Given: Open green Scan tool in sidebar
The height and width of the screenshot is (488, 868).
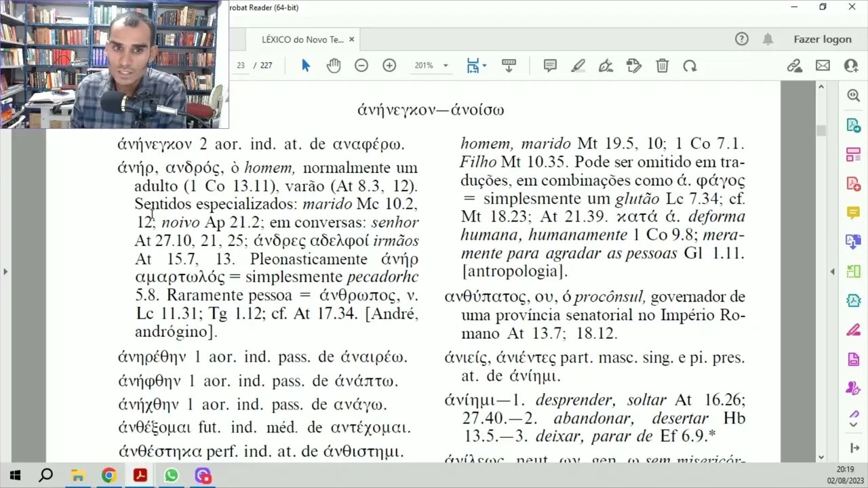Looking at the screenshot, I should [x=853, y=271].
